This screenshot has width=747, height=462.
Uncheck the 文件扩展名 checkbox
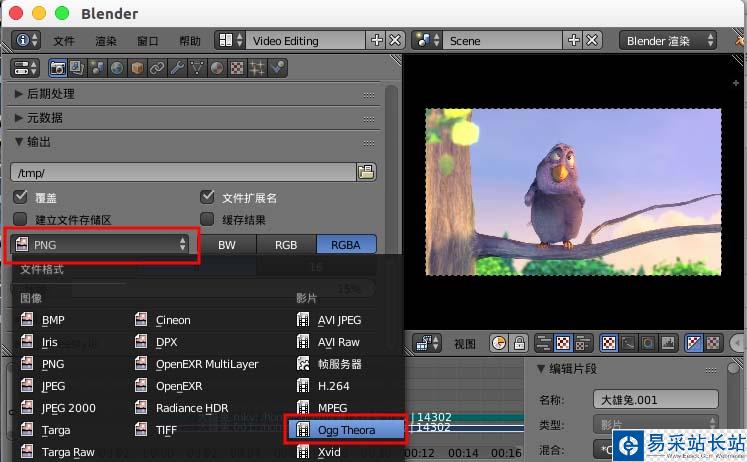tap(207, 197)
